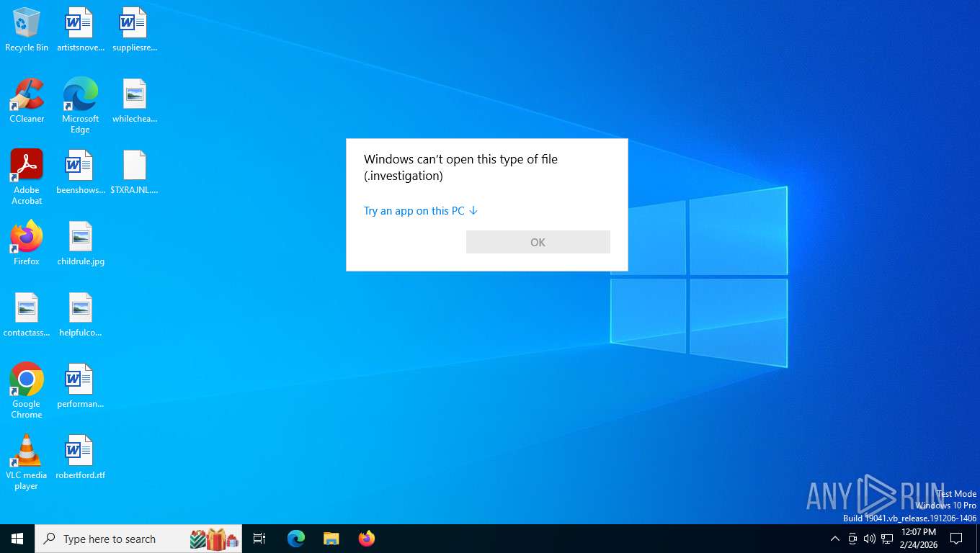Screen dimensions: 980x553
Task: Select the whilechea... image file icon
Action: pyautogui.click(x=135, y=101)
